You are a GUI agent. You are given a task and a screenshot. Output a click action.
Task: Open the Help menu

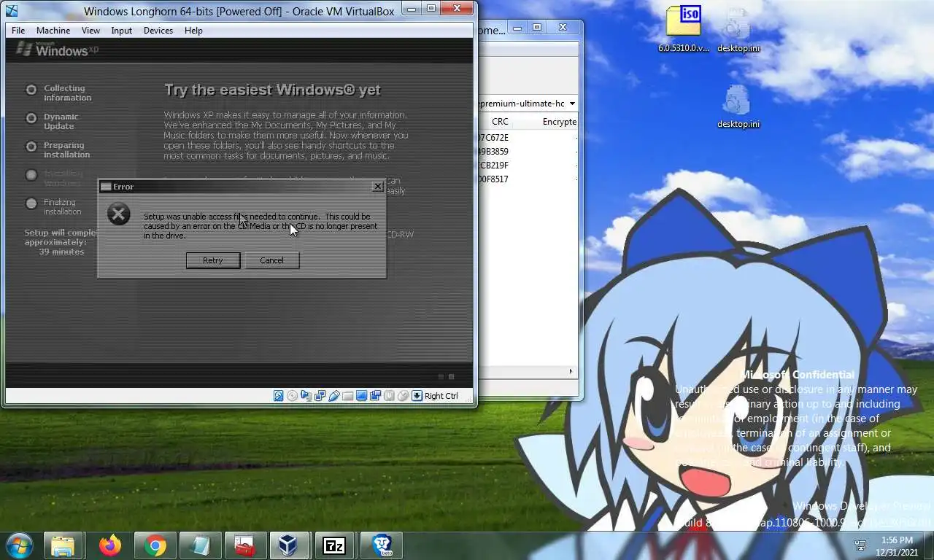point(193,31)
